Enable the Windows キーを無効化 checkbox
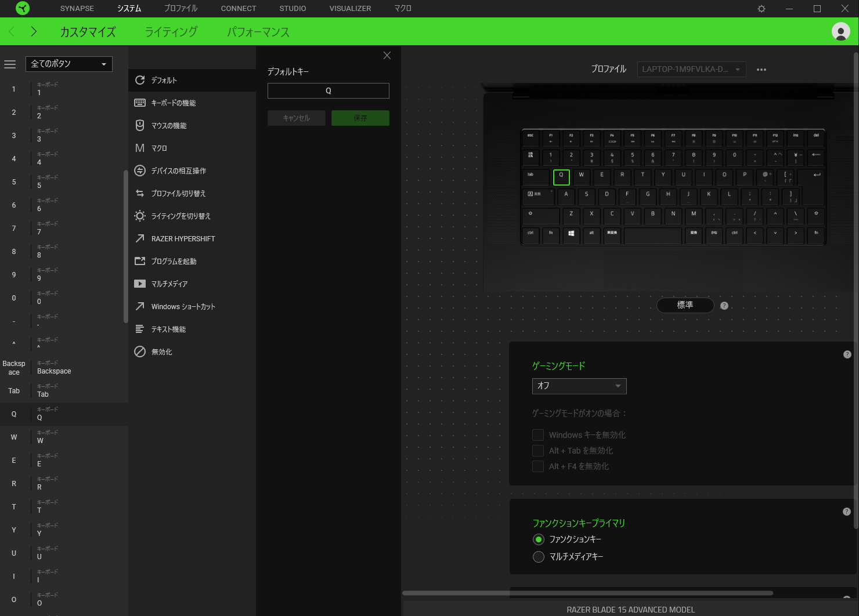 click(538, 435)
